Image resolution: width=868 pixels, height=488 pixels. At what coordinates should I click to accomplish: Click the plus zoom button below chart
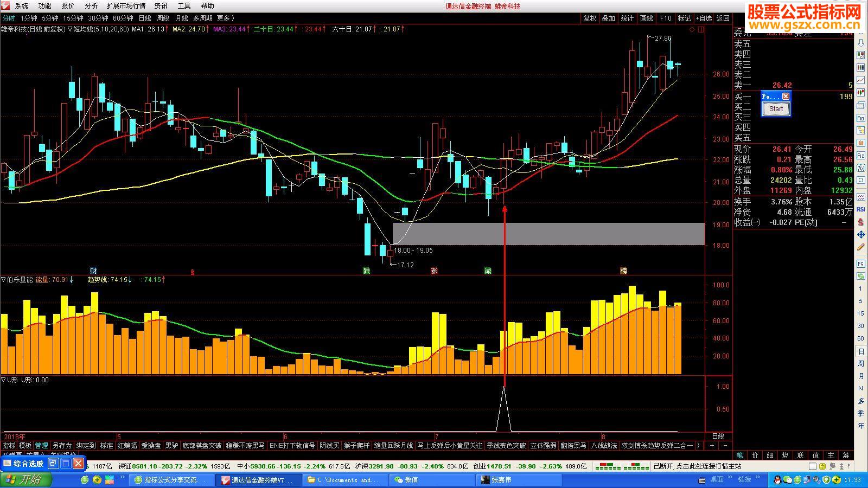pos(712,445)
